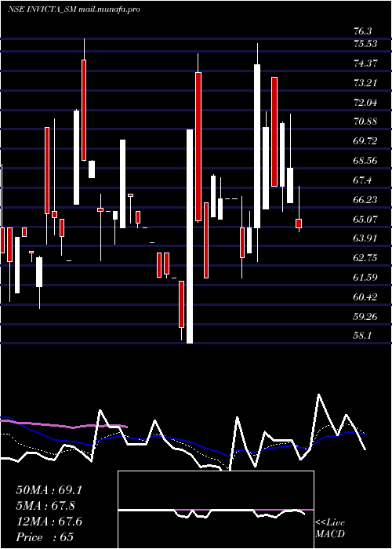
Task: Select the 69.72 price axis label
Action: 365,141
